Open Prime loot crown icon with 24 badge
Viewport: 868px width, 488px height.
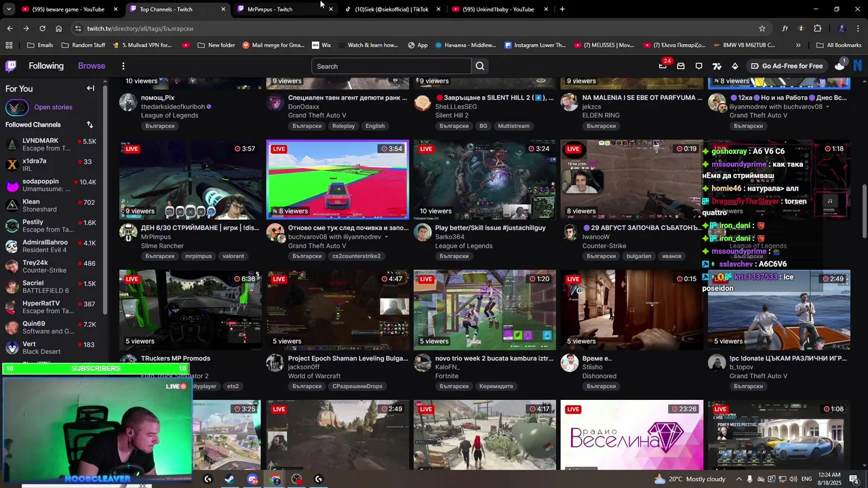(663, 66)
